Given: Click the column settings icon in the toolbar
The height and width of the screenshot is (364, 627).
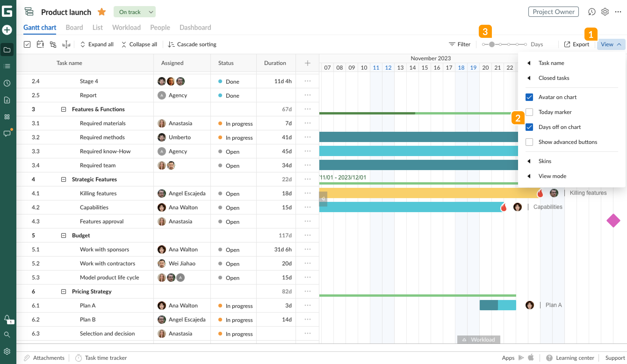Looking at the screenshot, I should point(66,44).
